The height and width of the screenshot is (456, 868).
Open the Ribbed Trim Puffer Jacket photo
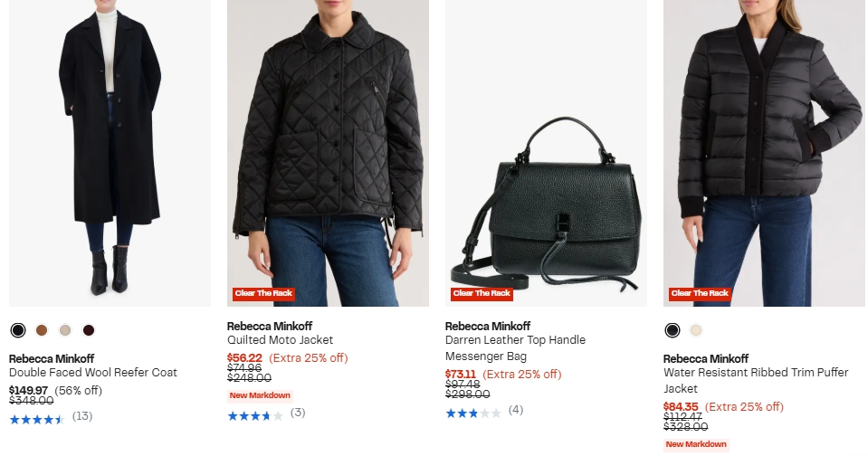pos(764,153)
